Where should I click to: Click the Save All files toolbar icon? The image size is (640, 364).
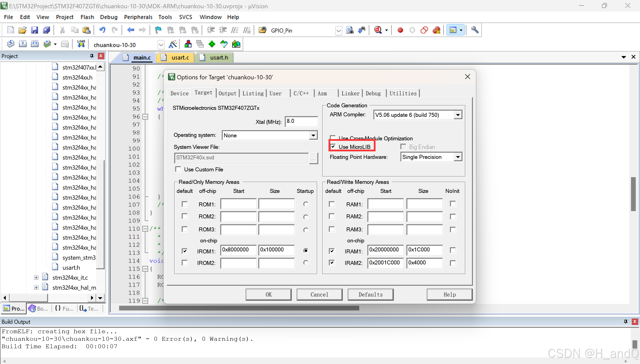coord(47,30)
